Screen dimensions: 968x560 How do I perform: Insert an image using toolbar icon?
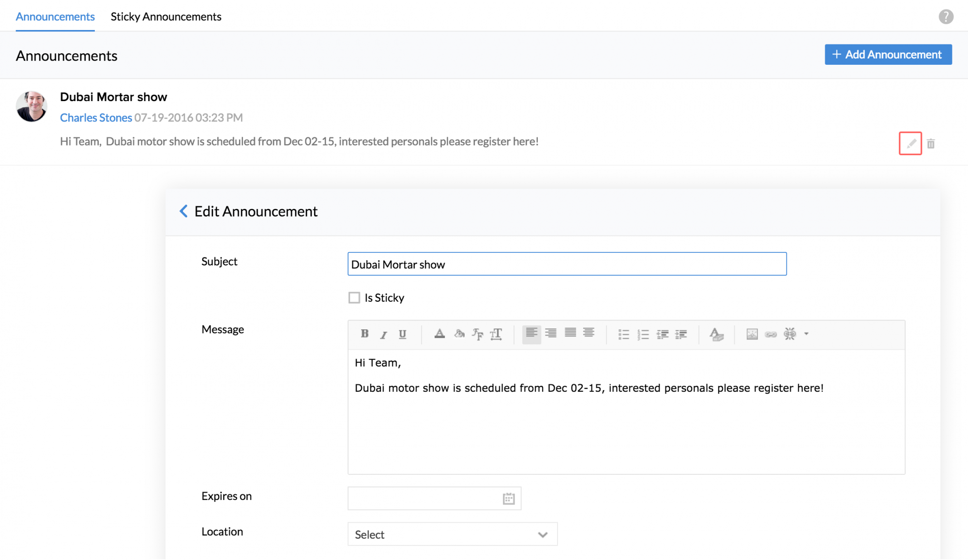point(752,334)
